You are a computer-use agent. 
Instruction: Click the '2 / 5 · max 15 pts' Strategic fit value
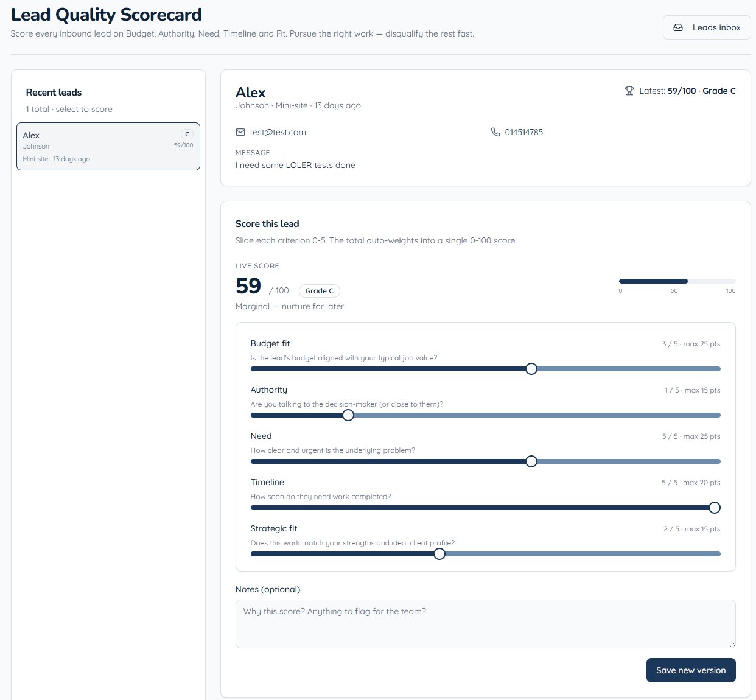point(691,529)
